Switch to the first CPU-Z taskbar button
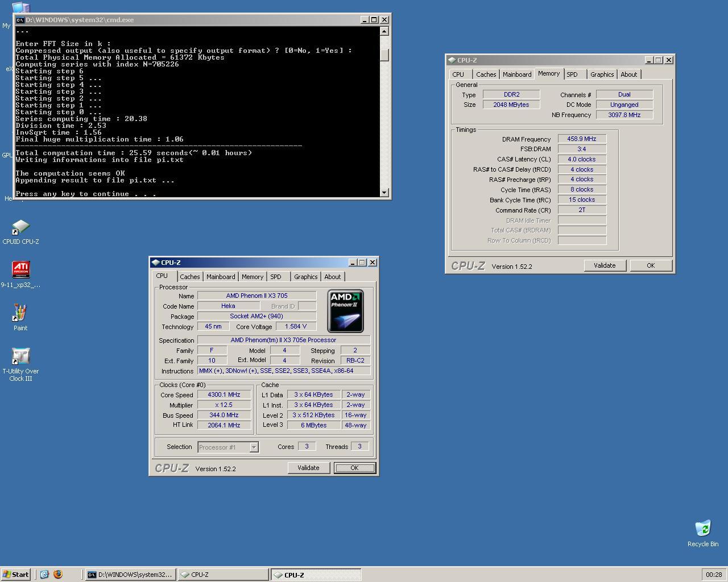The width and height of the screenshot is (728, 582). tap(223, 575)
